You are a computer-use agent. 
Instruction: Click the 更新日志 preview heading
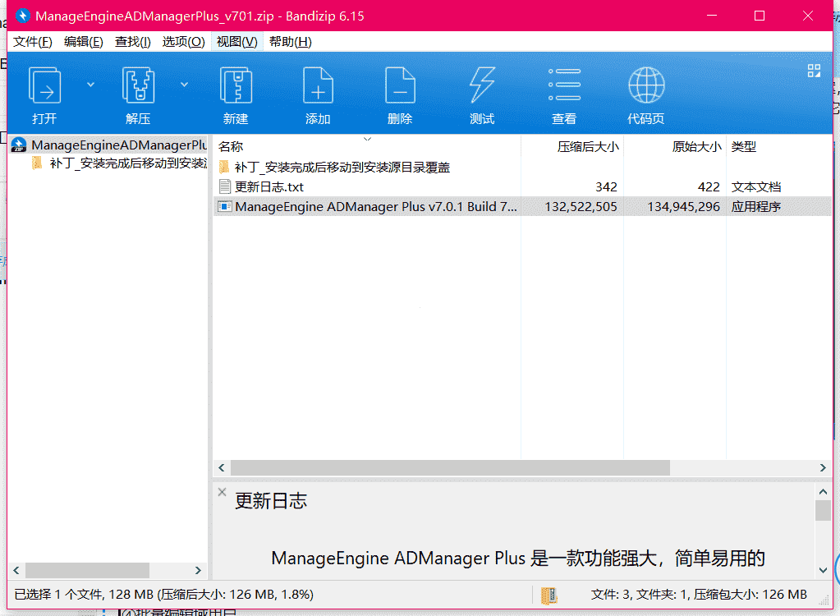271,501
